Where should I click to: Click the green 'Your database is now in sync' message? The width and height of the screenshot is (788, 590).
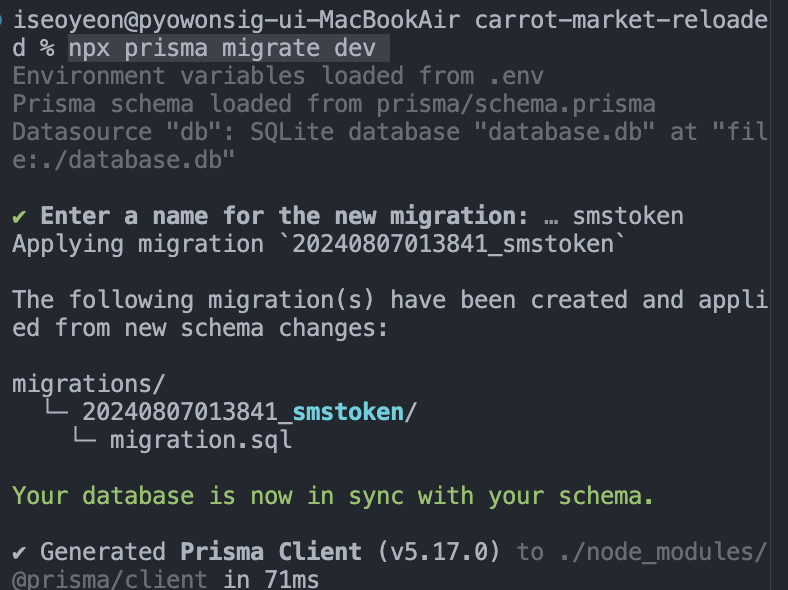click(x=333, y=496)
